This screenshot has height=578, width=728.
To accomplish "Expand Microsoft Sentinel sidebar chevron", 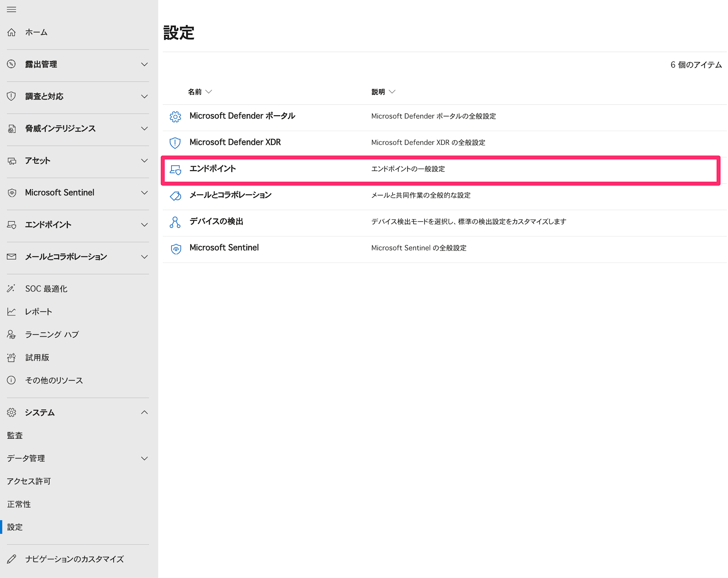I will point(145,193).
